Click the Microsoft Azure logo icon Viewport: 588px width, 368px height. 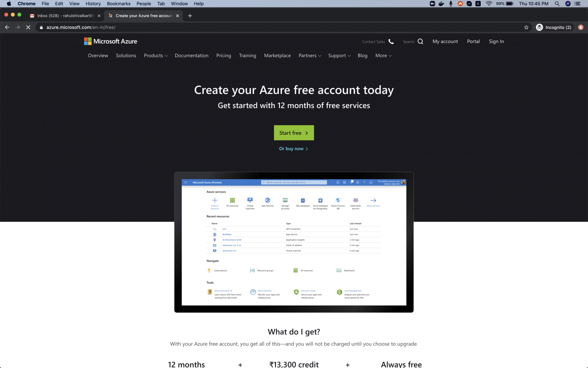click(x=87, y=41)
